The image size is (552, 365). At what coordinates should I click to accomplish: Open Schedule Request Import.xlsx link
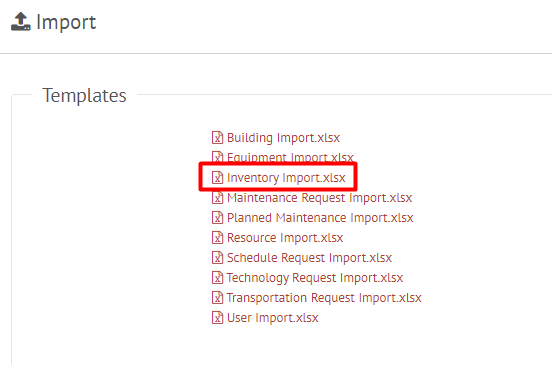309,258
